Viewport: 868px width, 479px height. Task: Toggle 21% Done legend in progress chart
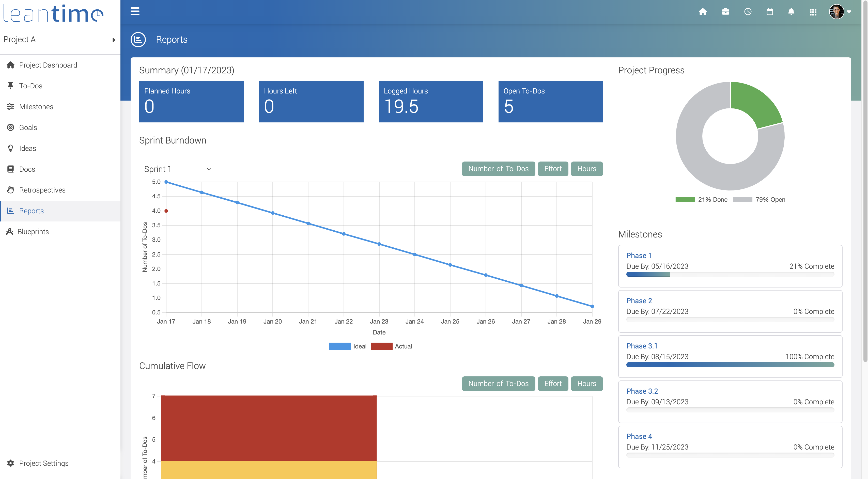(701, 199)
